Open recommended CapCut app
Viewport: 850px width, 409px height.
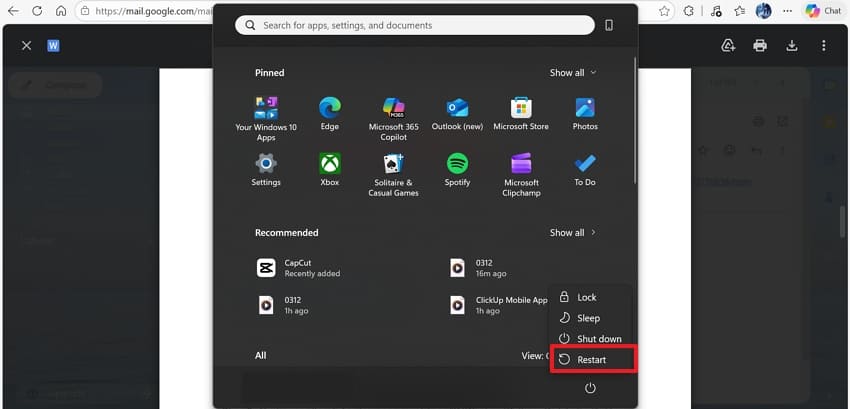click(x=298, y=268)
